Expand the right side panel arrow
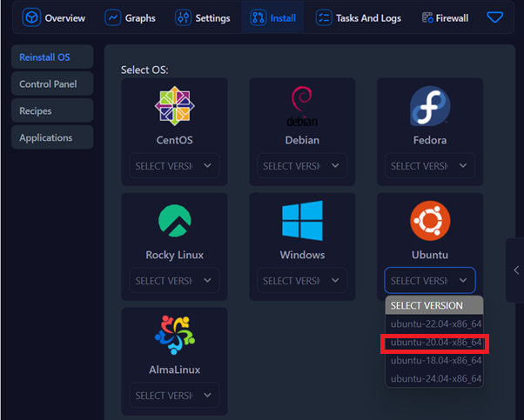524x420 pixels. (515, 270)
